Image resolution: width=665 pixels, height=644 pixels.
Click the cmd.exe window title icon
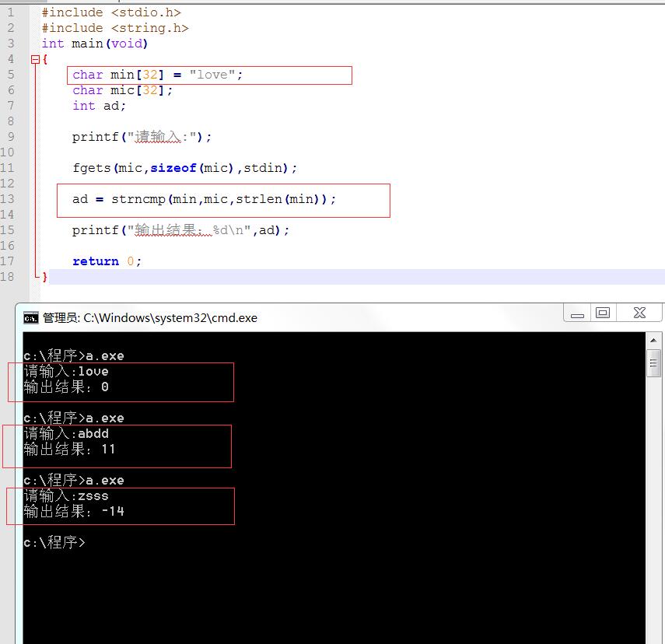tap(31, 318)
